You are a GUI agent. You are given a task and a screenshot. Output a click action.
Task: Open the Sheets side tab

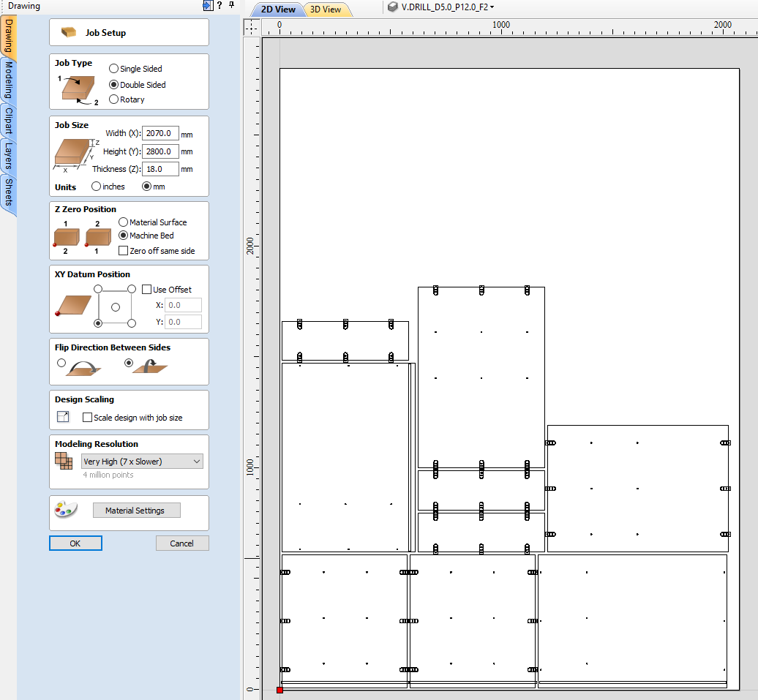point(9,192)
